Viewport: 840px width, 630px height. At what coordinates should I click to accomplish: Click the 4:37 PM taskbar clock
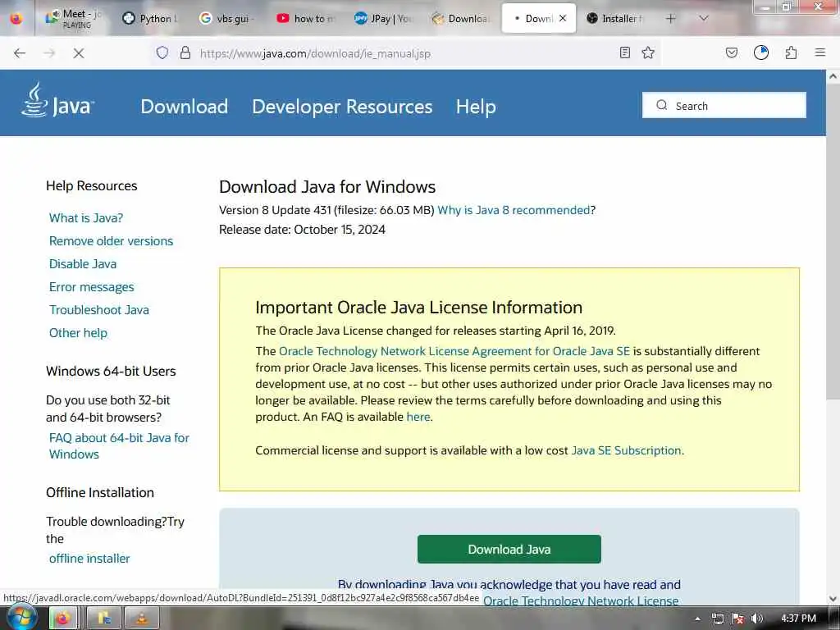click(x=799, y=619)
